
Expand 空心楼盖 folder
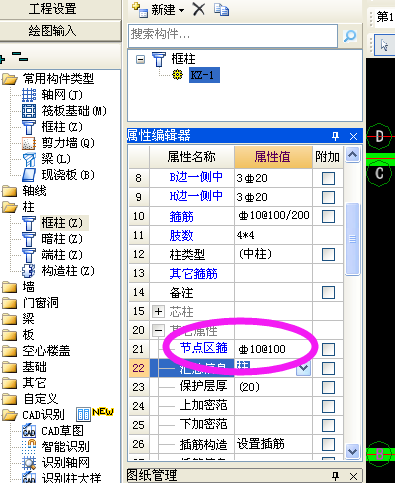9,351
